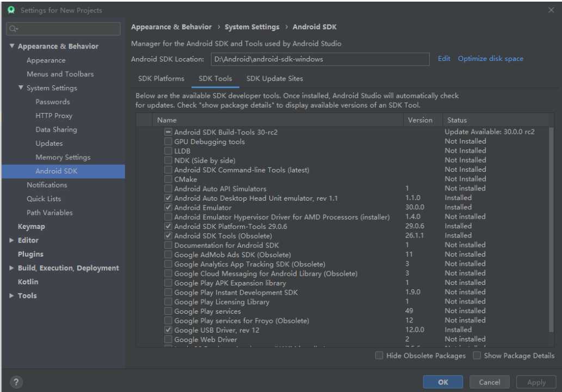
Task: Click the Android Studio logo in title bar
Action: coord(11,10)
